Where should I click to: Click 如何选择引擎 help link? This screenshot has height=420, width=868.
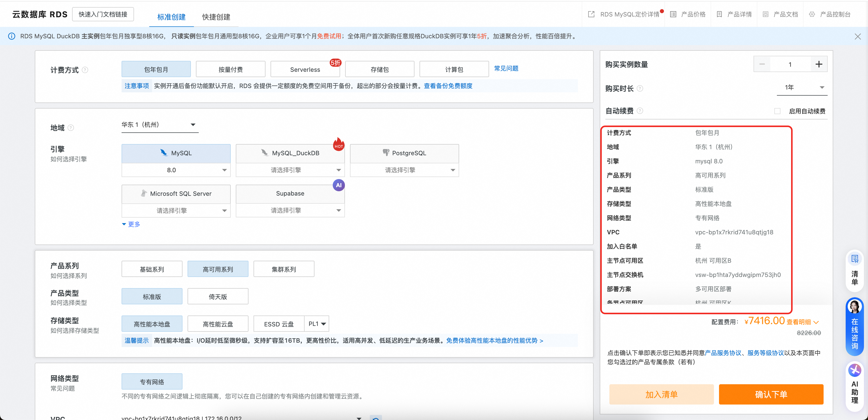69,159
